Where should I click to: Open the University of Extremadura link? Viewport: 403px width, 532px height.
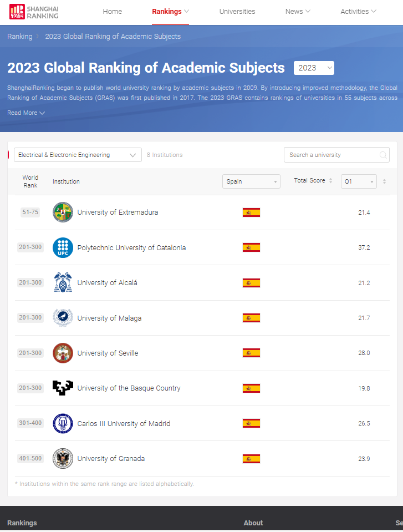(118, 212)
